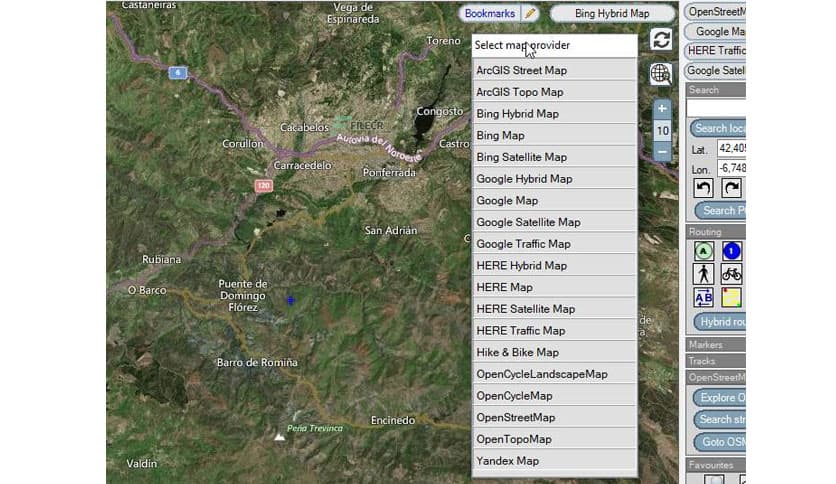Select pedestrian routing mode icon
836x484 pixels.
click(704, 275)
